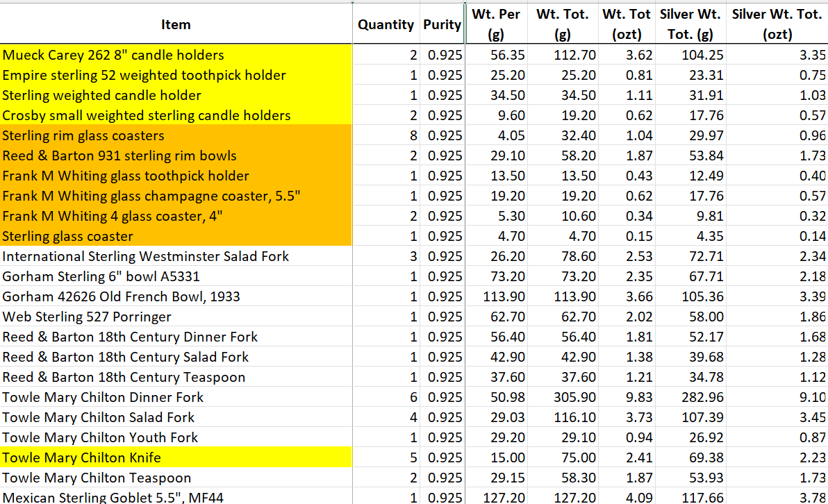Viewport: 828px width, 504px height.
Task: Select the 69.38 silver weight cell
Action: tap(690, 457)
